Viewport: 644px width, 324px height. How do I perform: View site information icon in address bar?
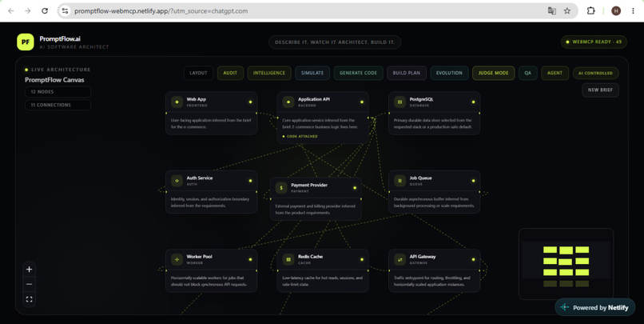tap(65, 11)
